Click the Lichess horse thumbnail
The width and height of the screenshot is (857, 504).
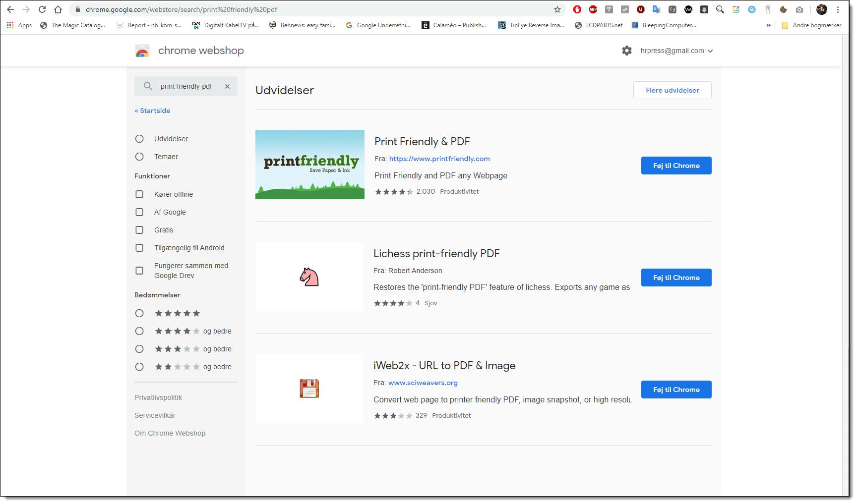[309, 277]
